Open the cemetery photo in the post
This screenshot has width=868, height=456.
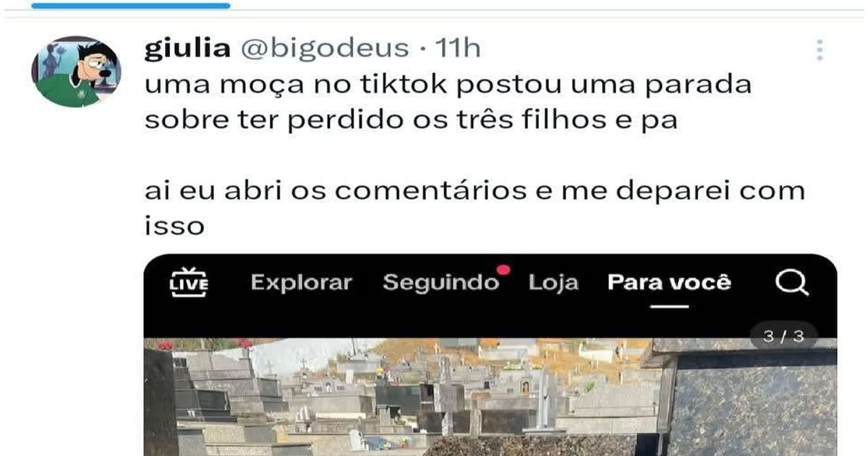click(x=490, y=397)
